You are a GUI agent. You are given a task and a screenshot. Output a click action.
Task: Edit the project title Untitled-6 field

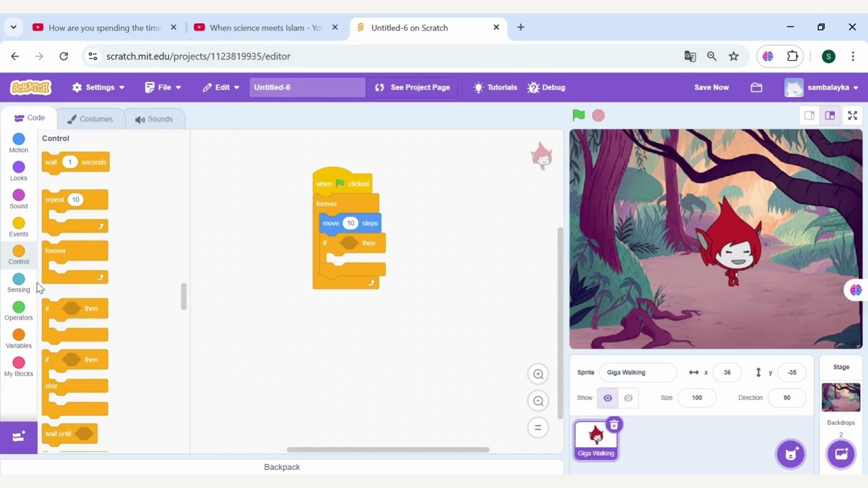tap(307, 87)
